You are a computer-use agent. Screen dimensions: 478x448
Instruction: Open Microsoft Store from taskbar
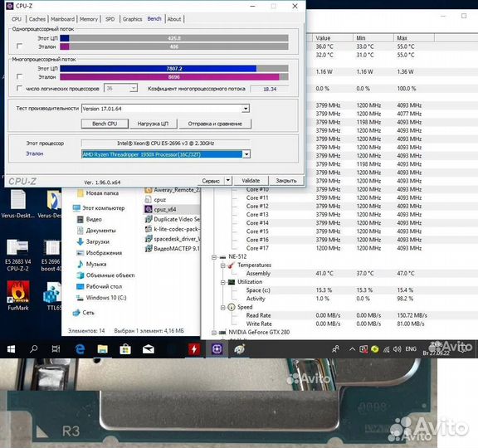(125, 349)
